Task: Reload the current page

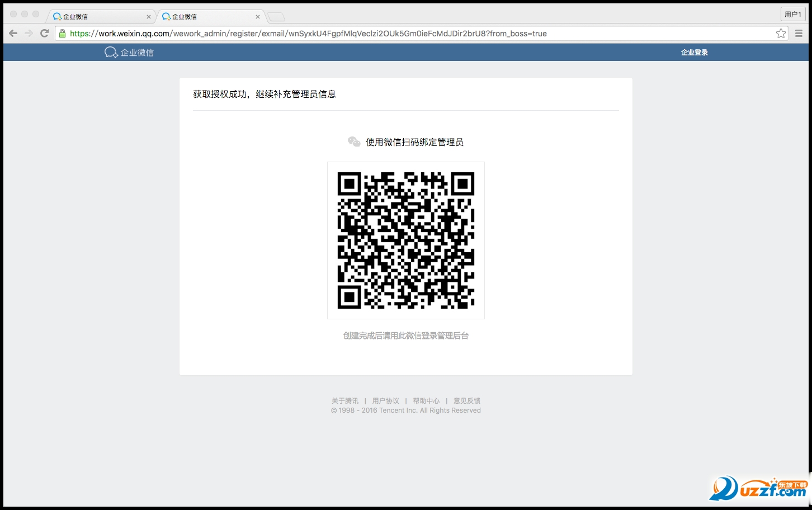Action: [45, 34]
